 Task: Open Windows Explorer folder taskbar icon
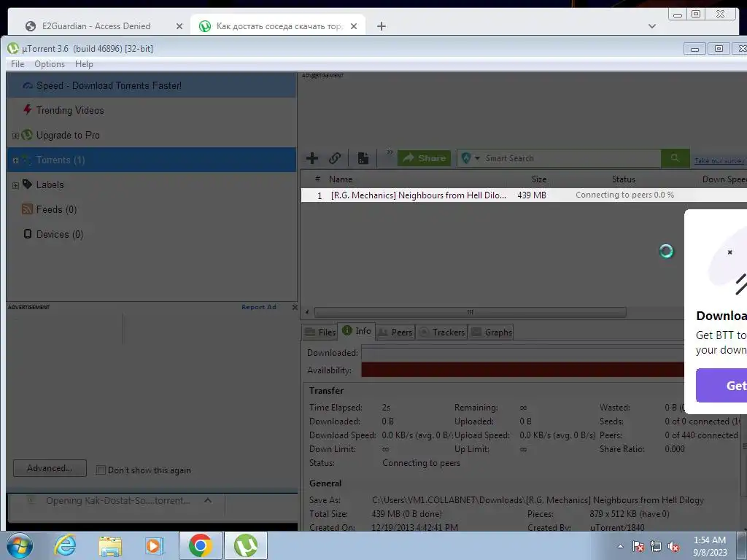click(110, 545)
